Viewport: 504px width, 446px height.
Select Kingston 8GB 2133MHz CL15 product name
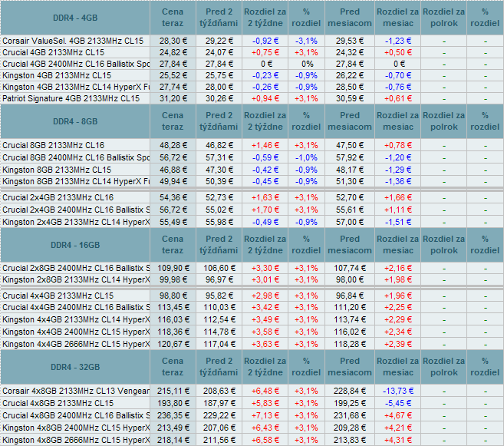[x=57, y=170]
